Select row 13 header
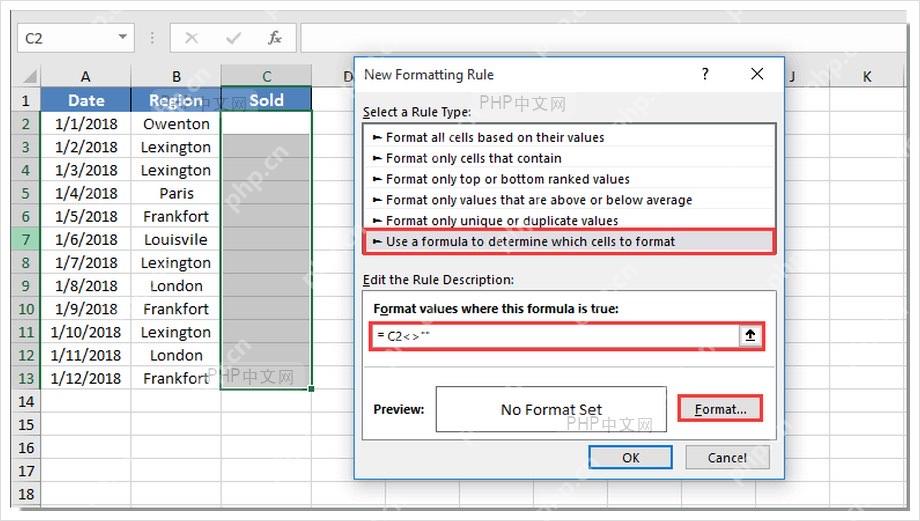The image size is (920, 521). (26, 378)
